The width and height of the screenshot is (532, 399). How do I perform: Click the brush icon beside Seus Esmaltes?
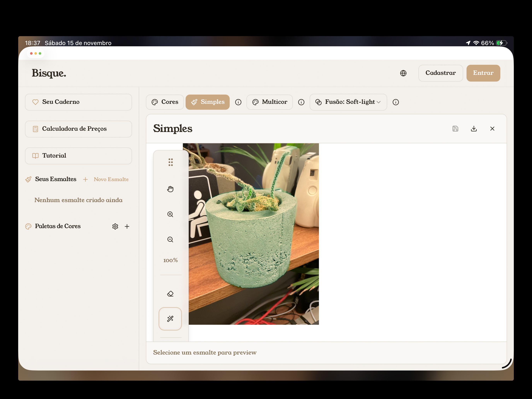point(28,179)
